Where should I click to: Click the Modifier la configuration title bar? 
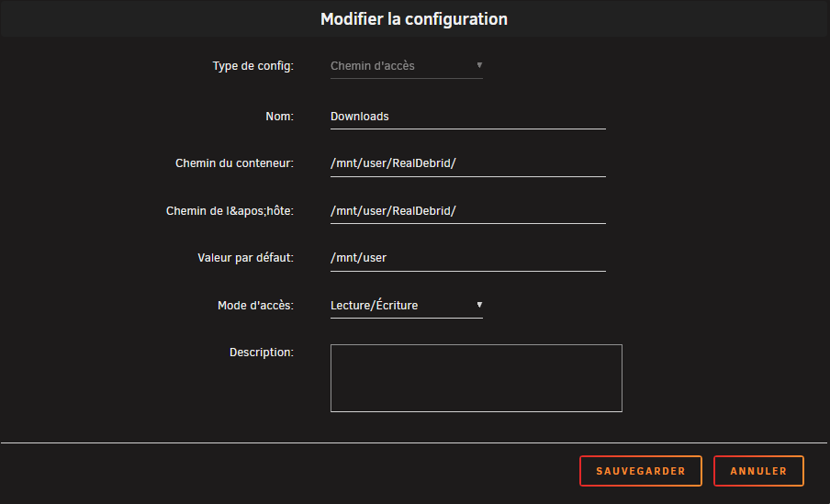click(414, 18)
